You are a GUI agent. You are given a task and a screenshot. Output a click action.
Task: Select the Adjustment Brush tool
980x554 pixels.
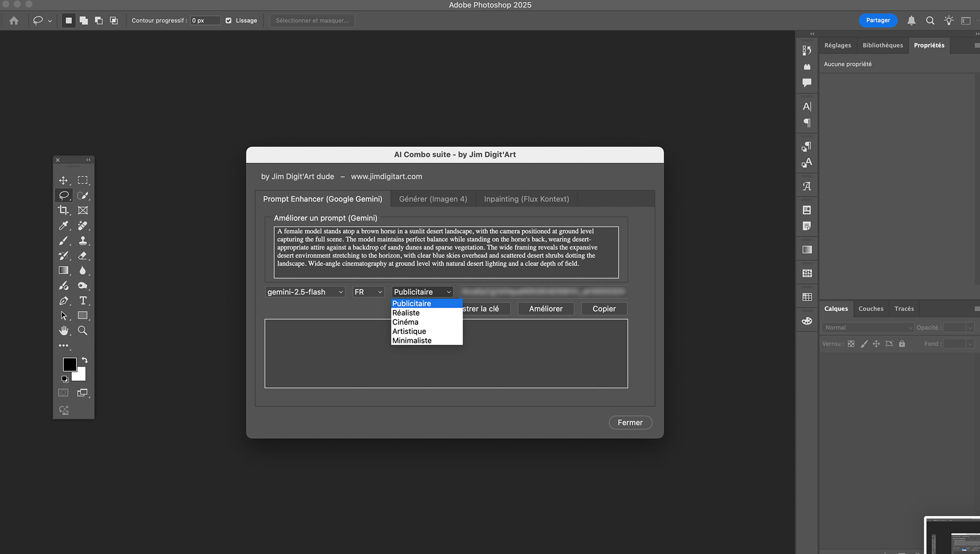coord(63,286)
